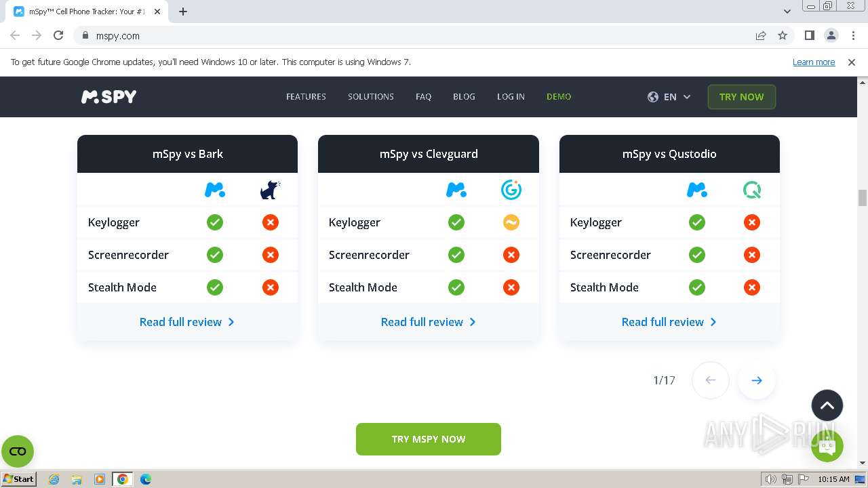Open Chrome tab search chevron
The image size is (868, 488).
pyautogui.click(x=787, y=12)
